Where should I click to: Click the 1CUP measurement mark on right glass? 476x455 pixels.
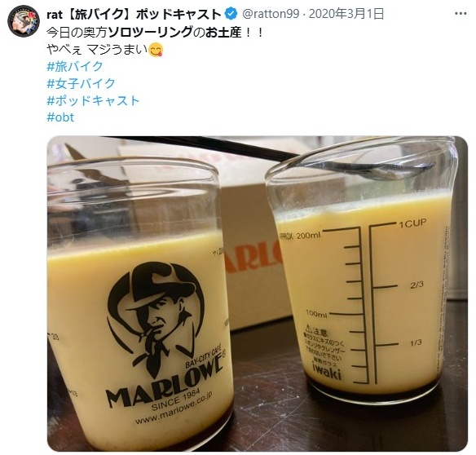point(412,224)
